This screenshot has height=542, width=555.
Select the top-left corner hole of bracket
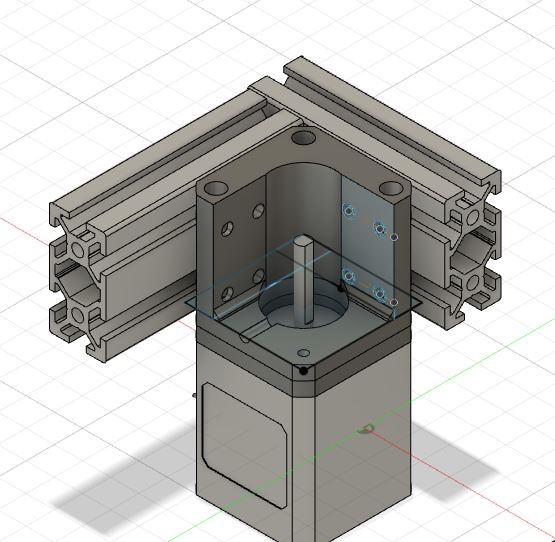[216, 188]
